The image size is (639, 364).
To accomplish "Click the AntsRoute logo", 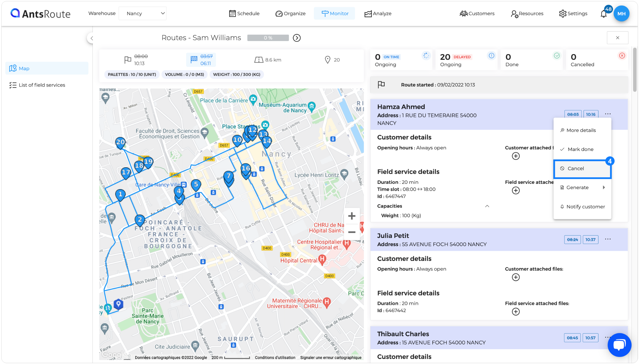I will pos(40,13).
